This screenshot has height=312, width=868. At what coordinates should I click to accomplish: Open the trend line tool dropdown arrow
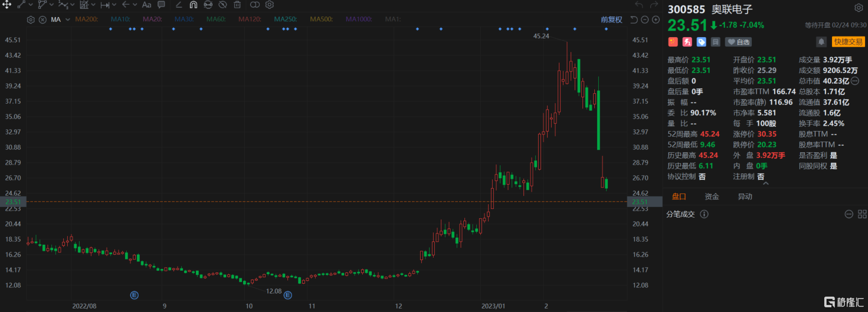coord(30,5)
